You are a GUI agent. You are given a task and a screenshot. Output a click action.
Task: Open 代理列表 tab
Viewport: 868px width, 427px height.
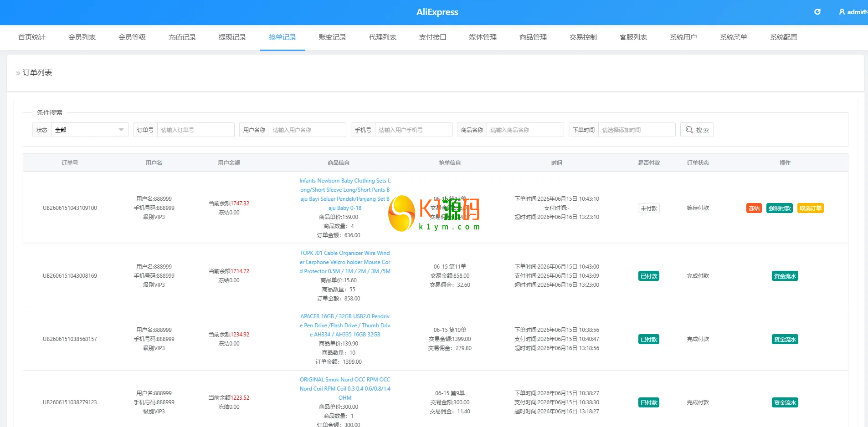pos(383,37)
